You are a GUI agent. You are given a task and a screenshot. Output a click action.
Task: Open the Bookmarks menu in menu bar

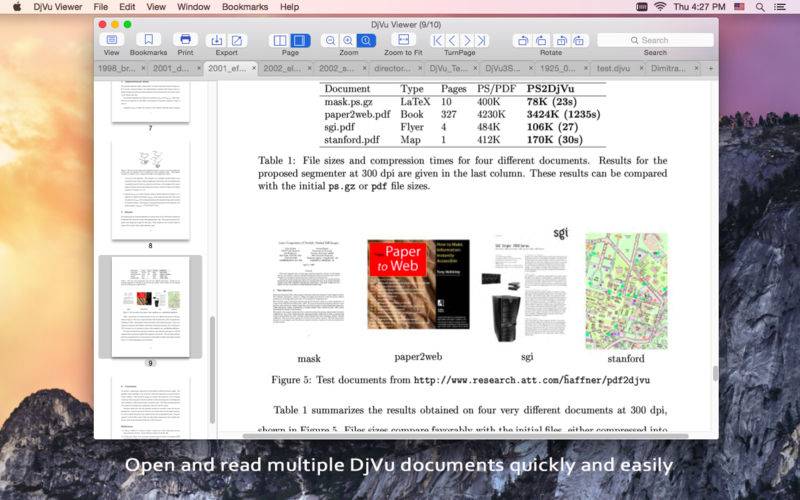coord(245,7)
